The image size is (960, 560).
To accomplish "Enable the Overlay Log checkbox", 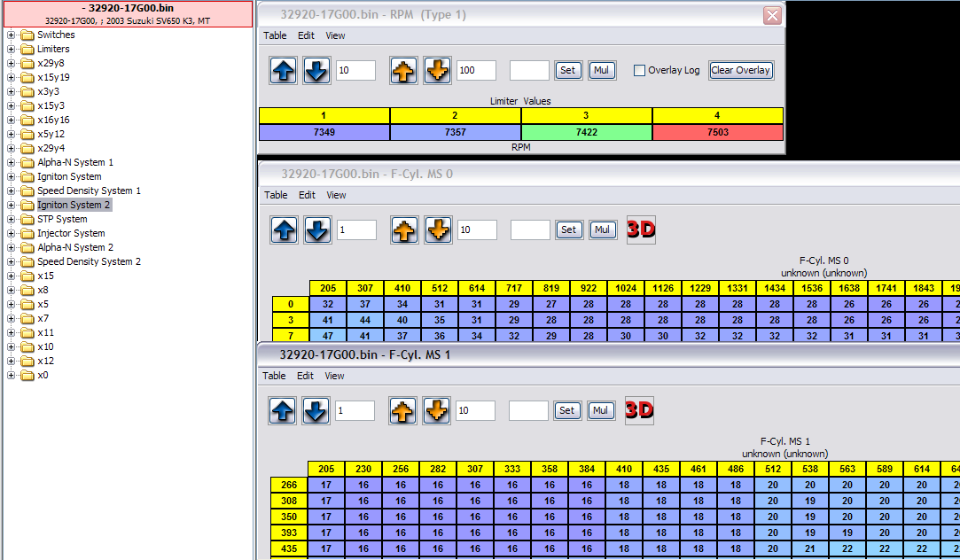I will (639, 71).
